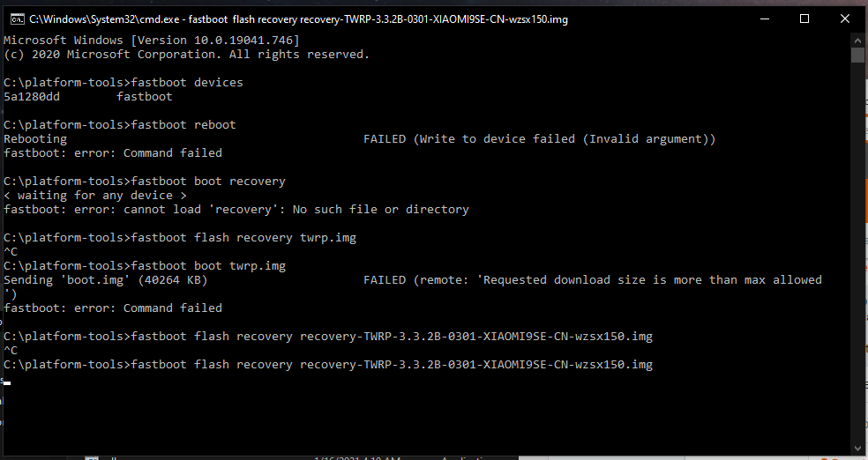
Task: Click the 'Sending boot.img (40264 KB)' text
Action: coord(105,279)
